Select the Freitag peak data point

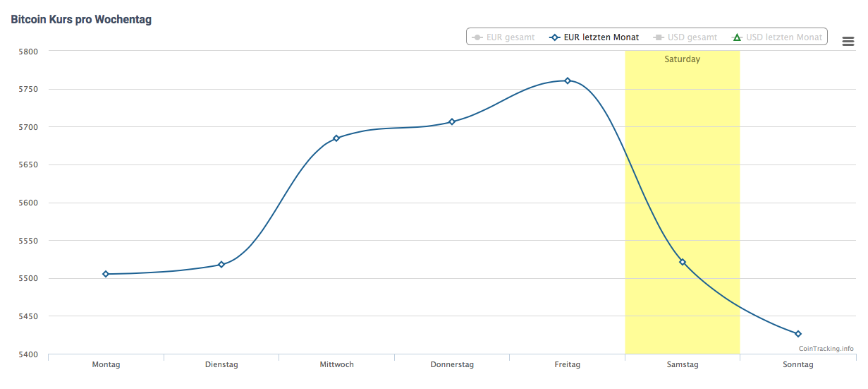click(567, 80)
